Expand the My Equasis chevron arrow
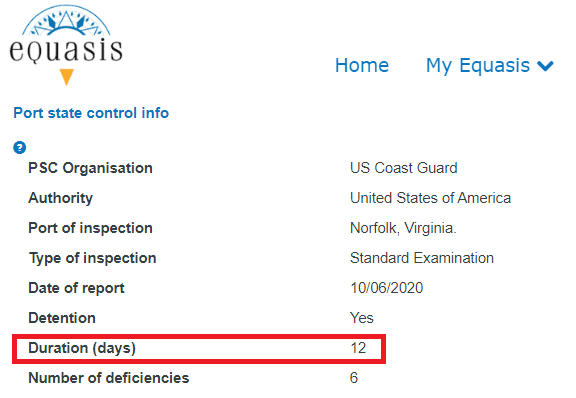Image resolution: width=576 pixels, height=398 pixels. point(545,66)
